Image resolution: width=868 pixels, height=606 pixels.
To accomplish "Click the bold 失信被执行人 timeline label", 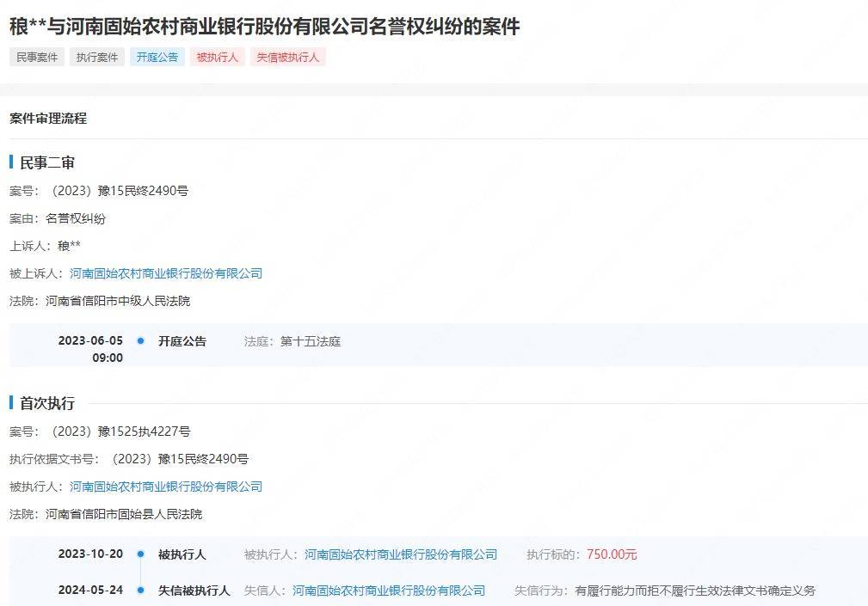I will (x=194, y=591).
